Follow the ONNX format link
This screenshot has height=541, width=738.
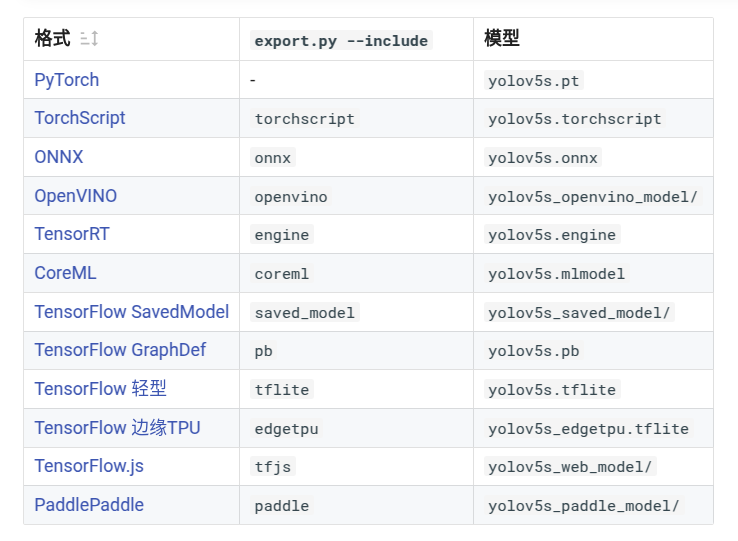pos(59,157)
